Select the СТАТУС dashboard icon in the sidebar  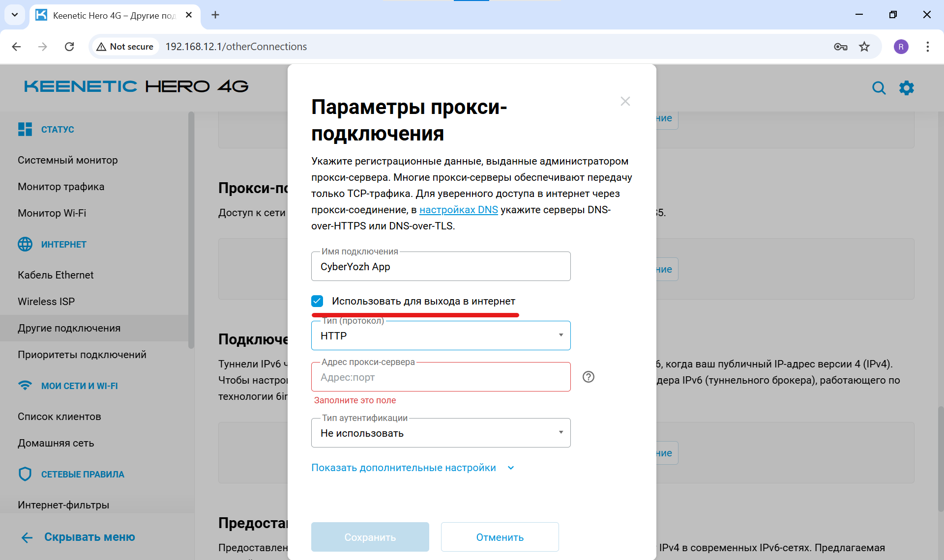tap(25, 129)
